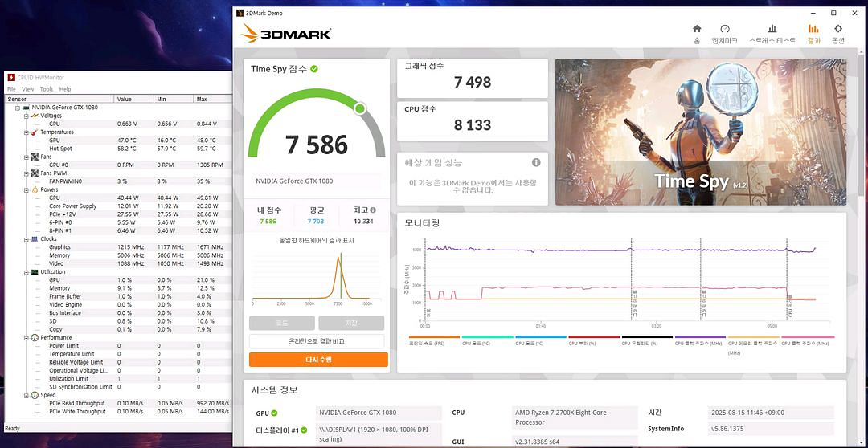Click the Max column header in HWMonitor
The image size is (868, 448).
pyautogui.click(x=212, y=99)
